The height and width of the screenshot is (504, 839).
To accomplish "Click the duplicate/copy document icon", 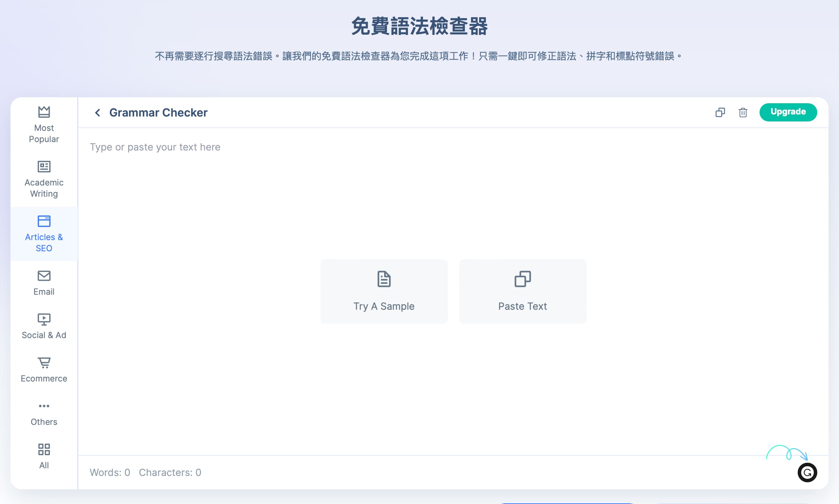I will pos(720,112).
